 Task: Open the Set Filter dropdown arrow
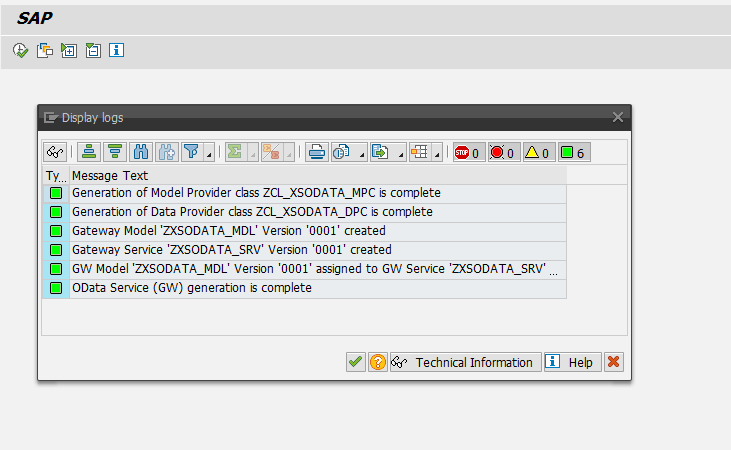209,155
